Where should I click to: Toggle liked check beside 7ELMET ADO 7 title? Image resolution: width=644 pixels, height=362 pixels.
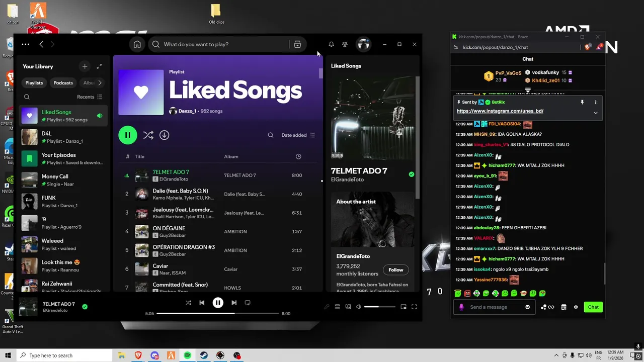412,174
